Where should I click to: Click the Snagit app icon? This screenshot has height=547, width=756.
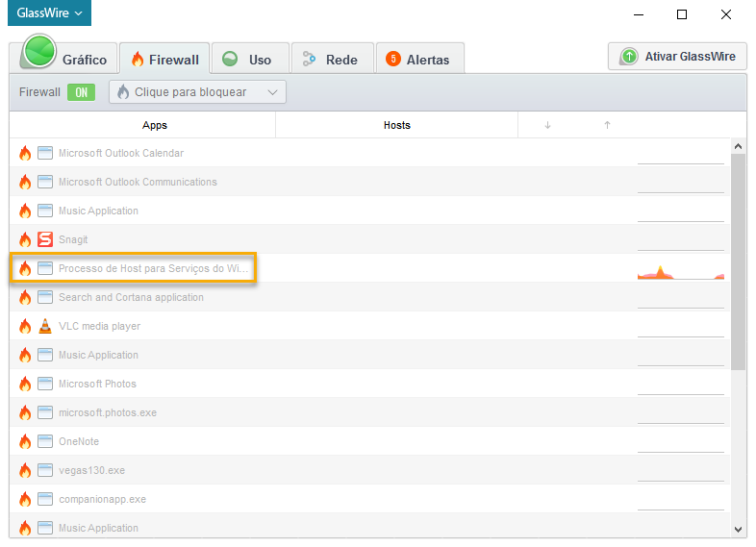click(45, 239)
